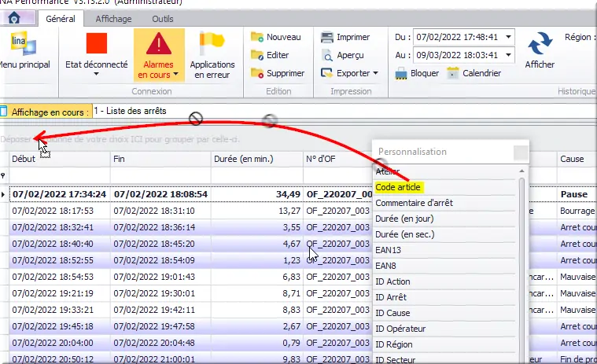The width and height of the screenshot is (597, 364).
Task: Switch to the Affichage tab
Action: pyautogui.click(x=113, y=19)
